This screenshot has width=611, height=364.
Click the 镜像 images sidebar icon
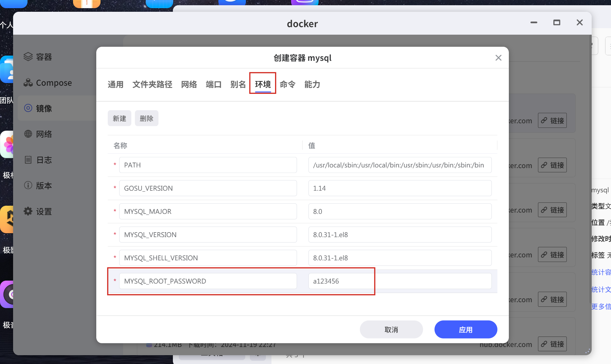[28, 108]
